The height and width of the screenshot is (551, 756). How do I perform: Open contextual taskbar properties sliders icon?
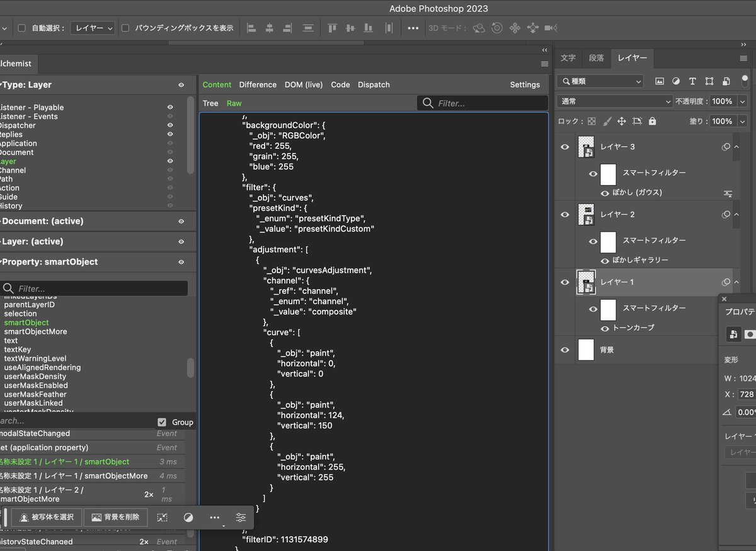pyautogui.click(x=241, y=517)
